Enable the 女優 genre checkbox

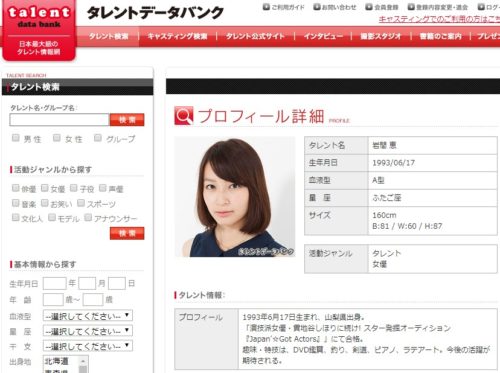[x=45, y=188]
